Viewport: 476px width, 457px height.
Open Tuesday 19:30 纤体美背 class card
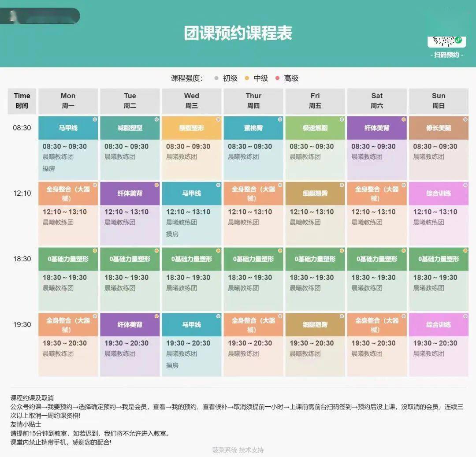click(x=130, y=345)
